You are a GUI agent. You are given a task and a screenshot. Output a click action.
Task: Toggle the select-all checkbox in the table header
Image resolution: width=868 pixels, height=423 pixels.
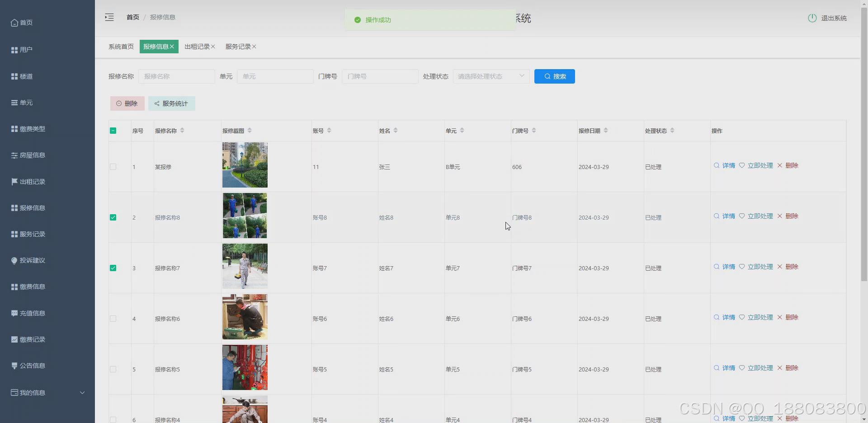[113, 131]
